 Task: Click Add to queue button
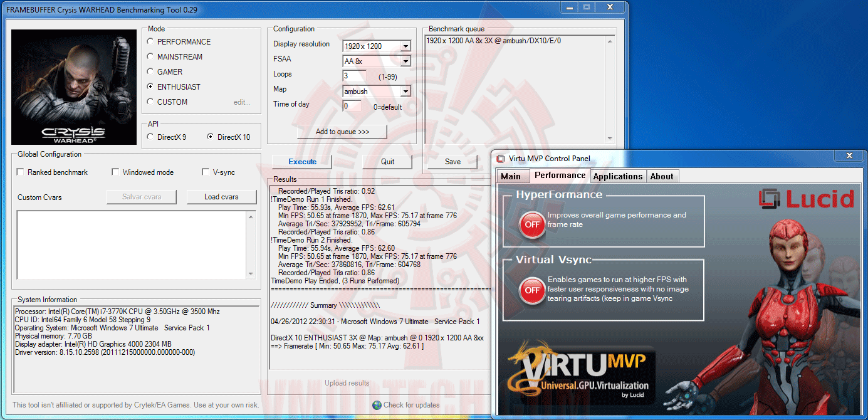pyautogui.click(x=342, y=132)
